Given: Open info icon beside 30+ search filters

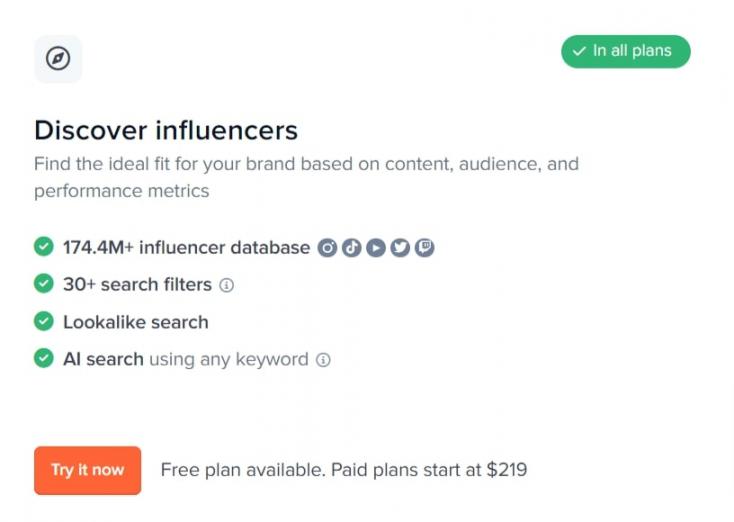Looking at the screenshot, I should click(227, 285).
